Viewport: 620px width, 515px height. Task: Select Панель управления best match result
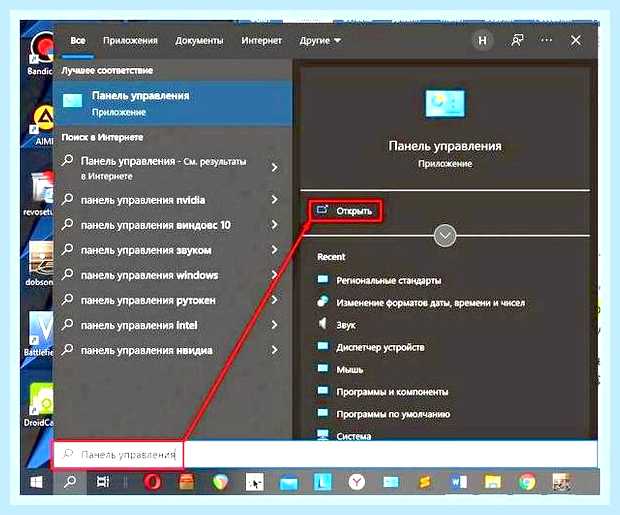click(173, 103)
